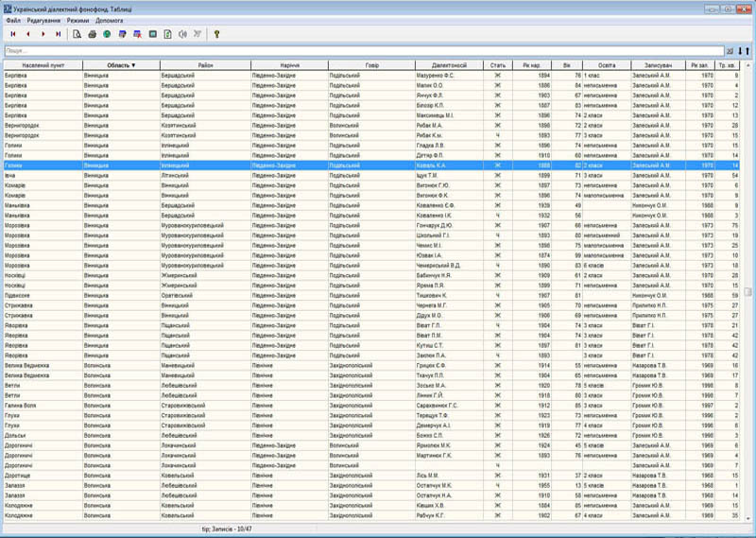Click the teal screen toolbar icon
The height and width of the screenshot is (538, 756).
coord(153,34)
